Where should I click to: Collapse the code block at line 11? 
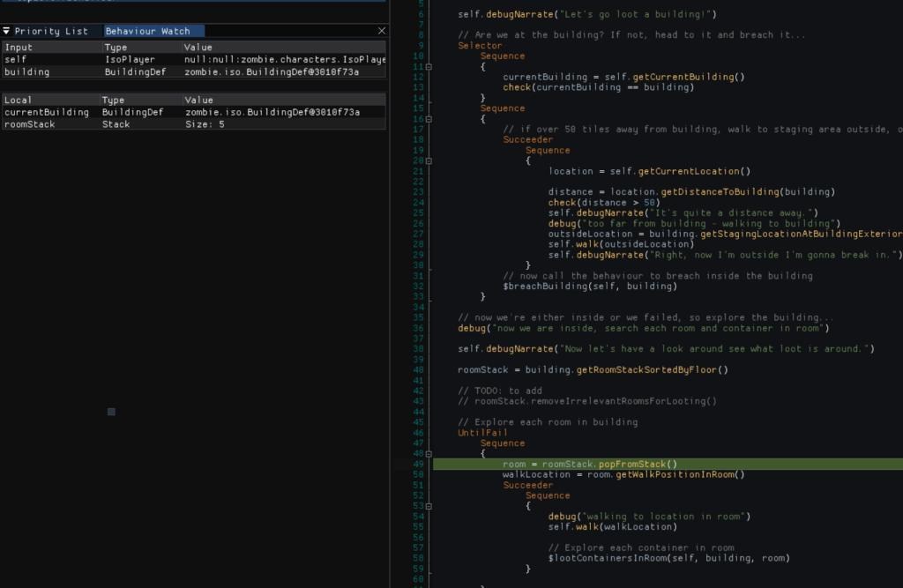tap(429, 66)
